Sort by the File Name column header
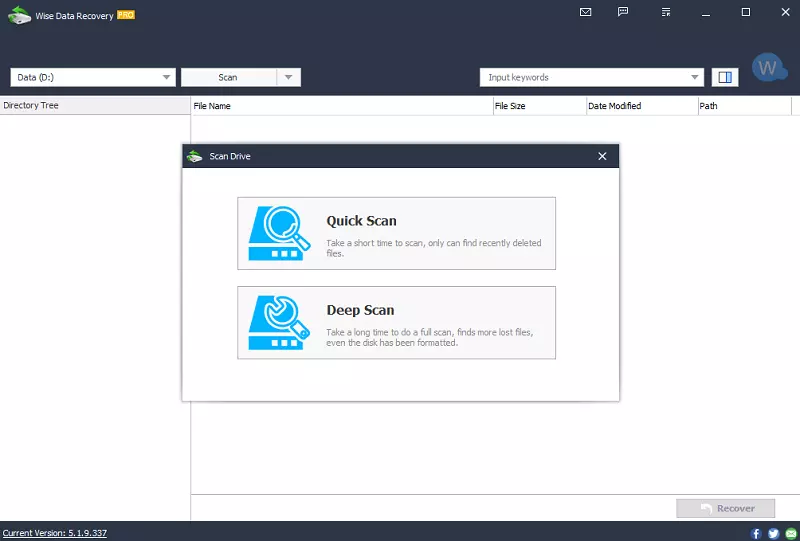 [340, 106]
